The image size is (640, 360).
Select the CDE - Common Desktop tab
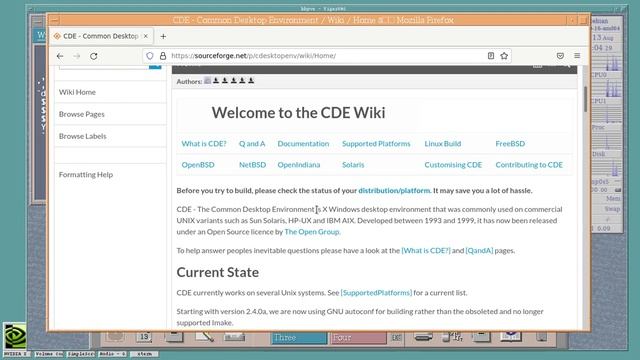[x=101, y=36]
